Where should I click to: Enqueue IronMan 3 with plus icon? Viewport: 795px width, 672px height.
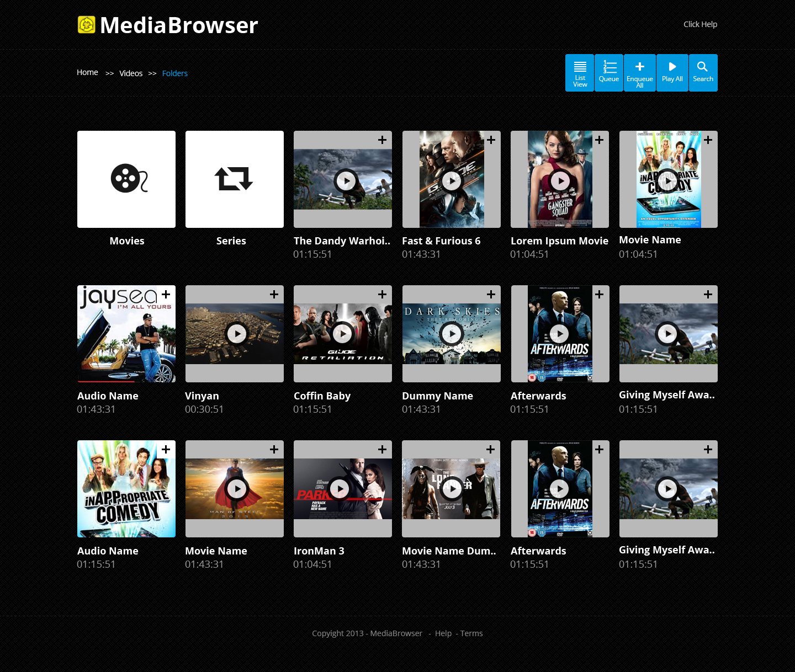(x=382, y=450)
